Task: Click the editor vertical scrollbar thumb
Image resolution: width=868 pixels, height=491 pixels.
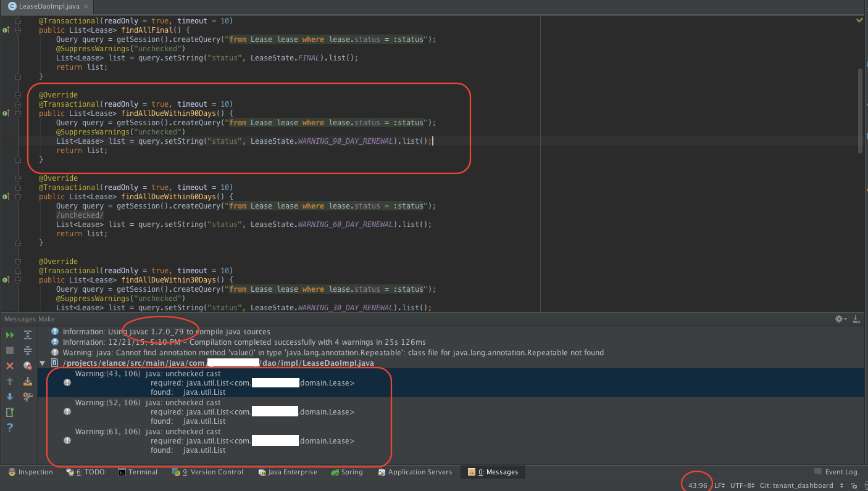Action: [860, 111]
